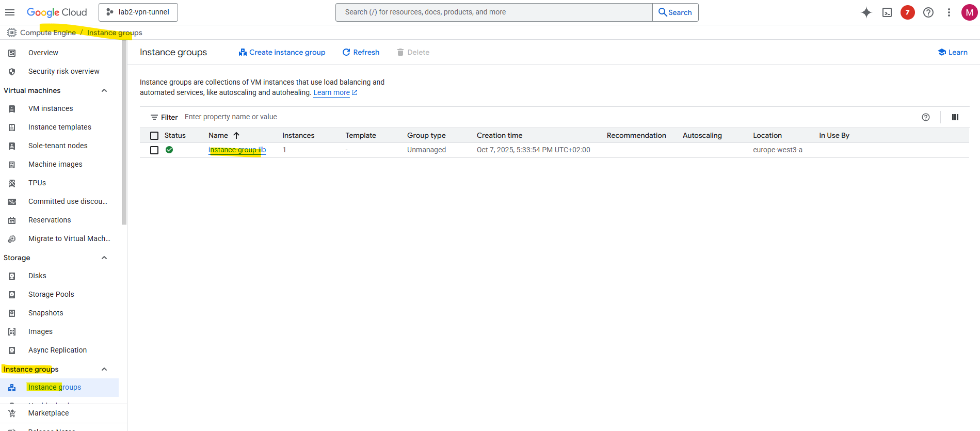The image size is (980, 431).
Task: Collapse the Virtual machines section
Action: pyautogui.click(x=104, y=91)
